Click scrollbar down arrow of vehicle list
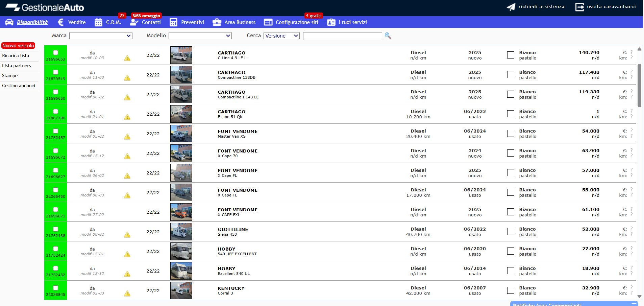644x306 pixels. tap(639, 297)
